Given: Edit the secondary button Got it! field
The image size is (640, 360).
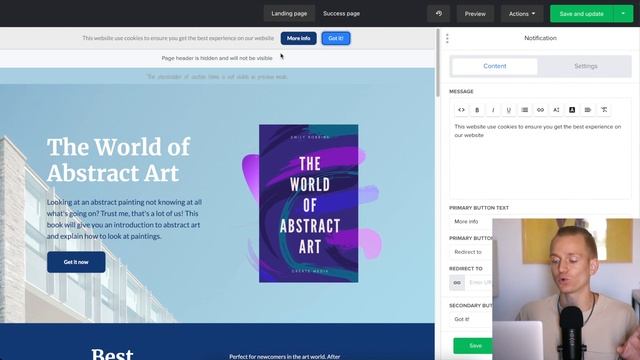Looking at the screenshot, I should [x=471, y=319].
